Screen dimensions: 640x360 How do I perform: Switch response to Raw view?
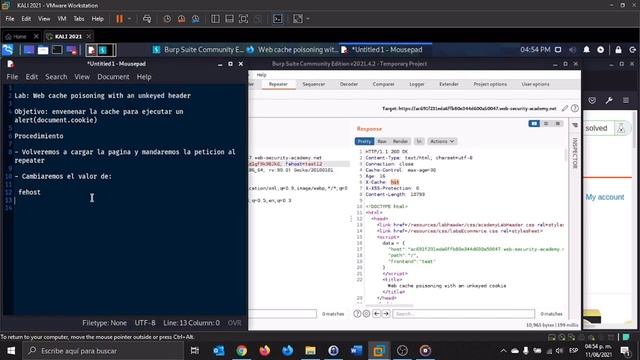coord(382,141)
